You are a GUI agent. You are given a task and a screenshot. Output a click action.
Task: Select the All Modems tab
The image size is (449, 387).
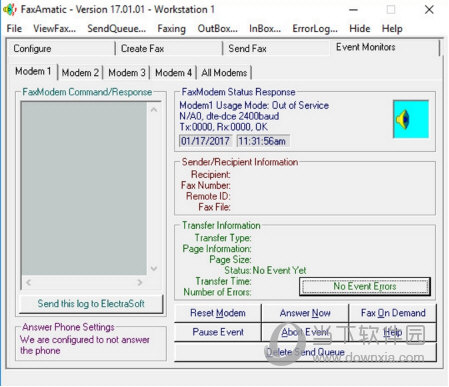point(224,73)
